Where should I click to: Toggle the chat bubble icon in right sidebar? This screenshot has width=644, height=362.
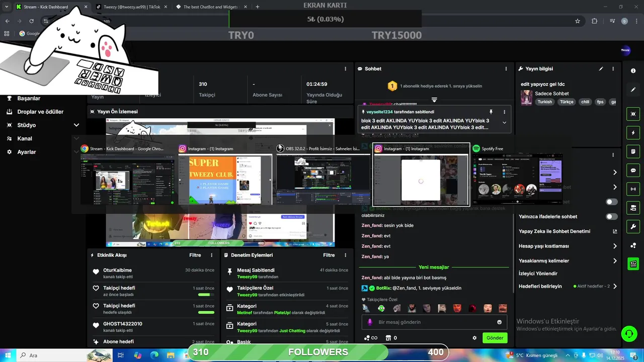coord(633,170)
